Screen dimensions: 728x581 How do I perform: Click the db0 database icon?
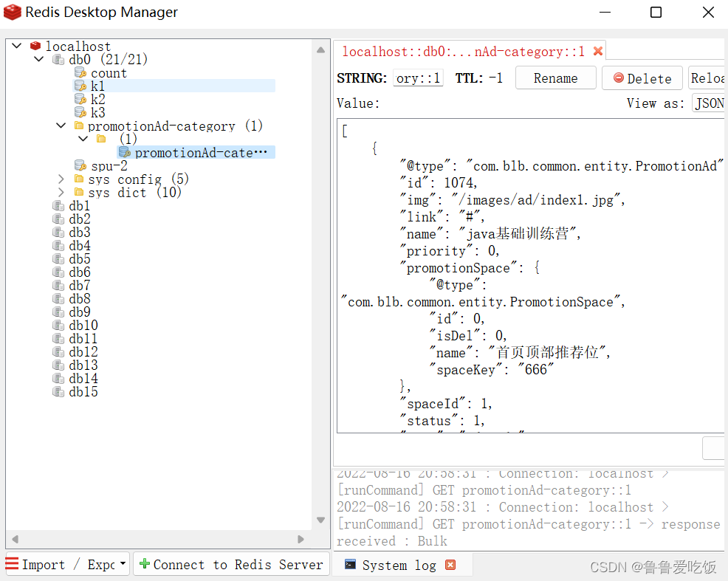coord(58,59)
